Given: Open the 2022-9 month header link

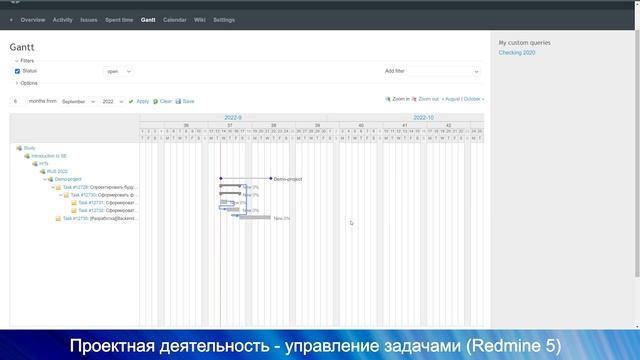Looking at the screenshot, I should [x=233, y=118].
